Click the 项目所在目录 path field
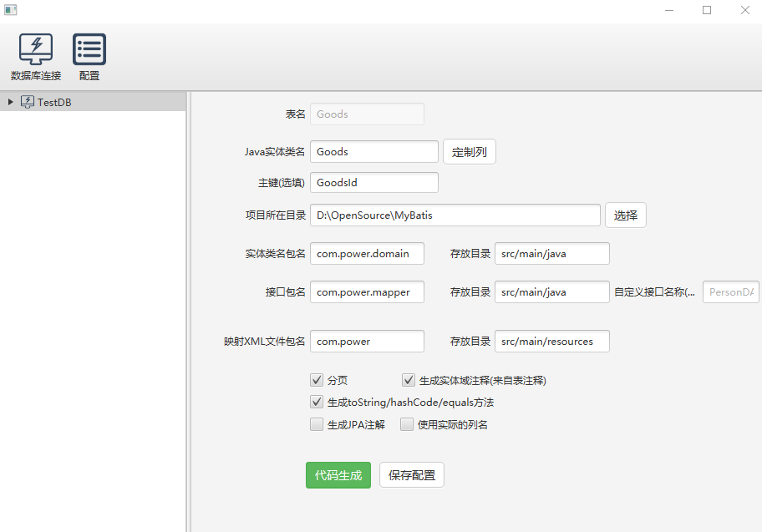 455,215
